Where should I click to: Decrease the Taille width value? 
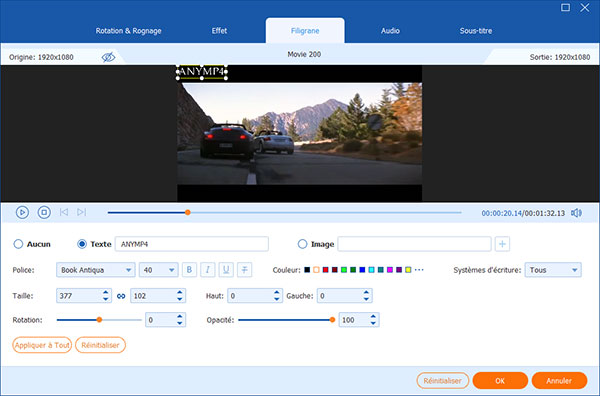[x=106, y=299]
